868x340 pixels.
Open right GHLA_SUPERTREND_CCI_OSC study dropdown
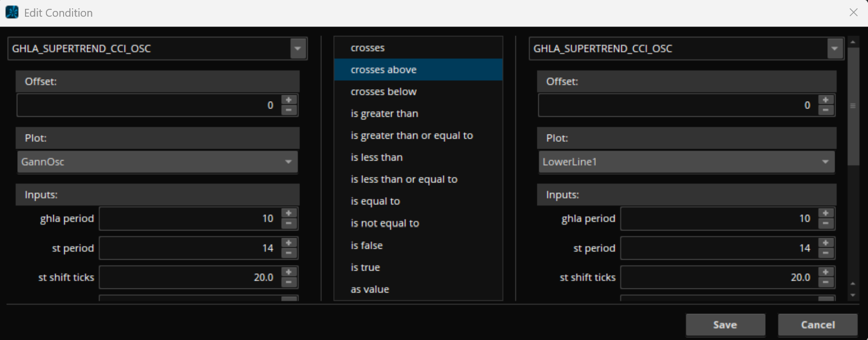(834, 48)
